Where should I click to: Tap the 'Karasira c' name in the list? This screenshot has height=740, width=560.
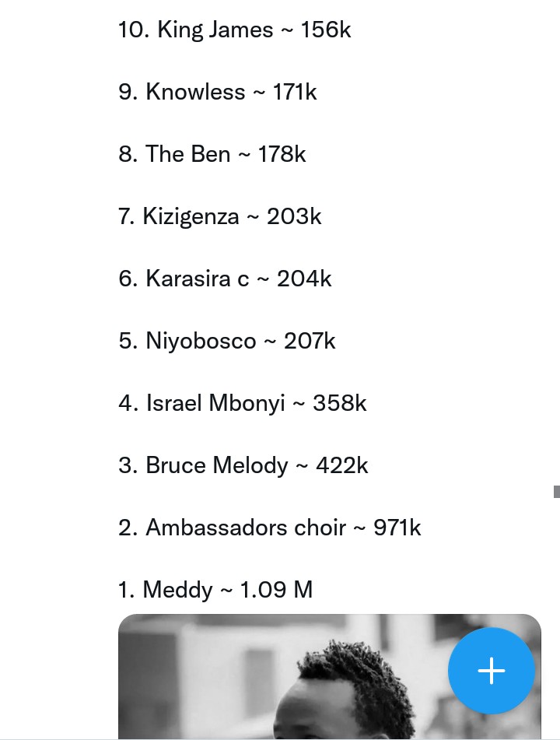coord(198,279)
